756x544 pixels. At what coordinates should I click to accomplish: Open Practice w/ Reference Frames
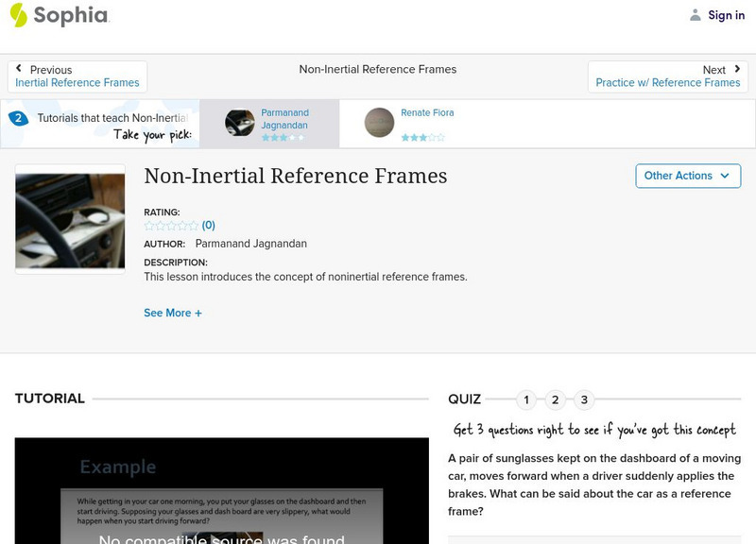(666, 81)
